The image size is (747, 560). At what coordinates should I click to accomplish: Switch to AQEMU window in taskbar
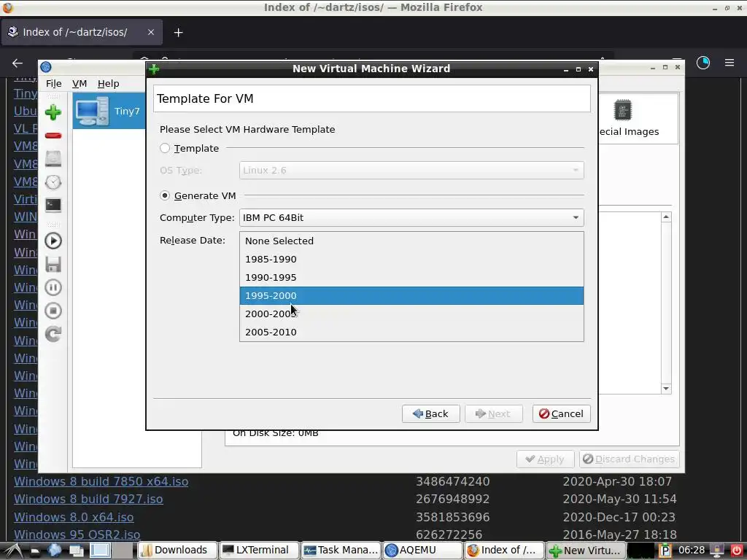click(422, 551)
